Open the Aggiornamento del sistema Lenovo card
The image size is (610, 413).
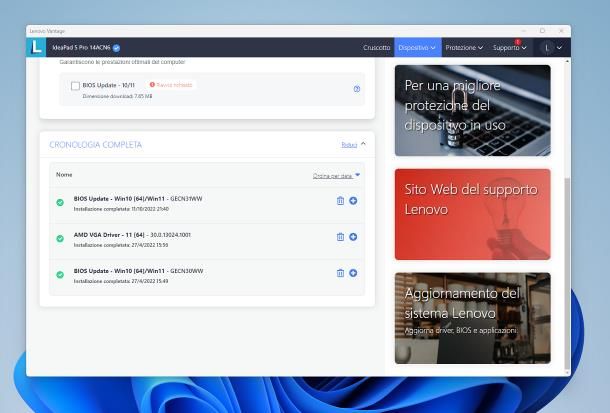[473, 318]
